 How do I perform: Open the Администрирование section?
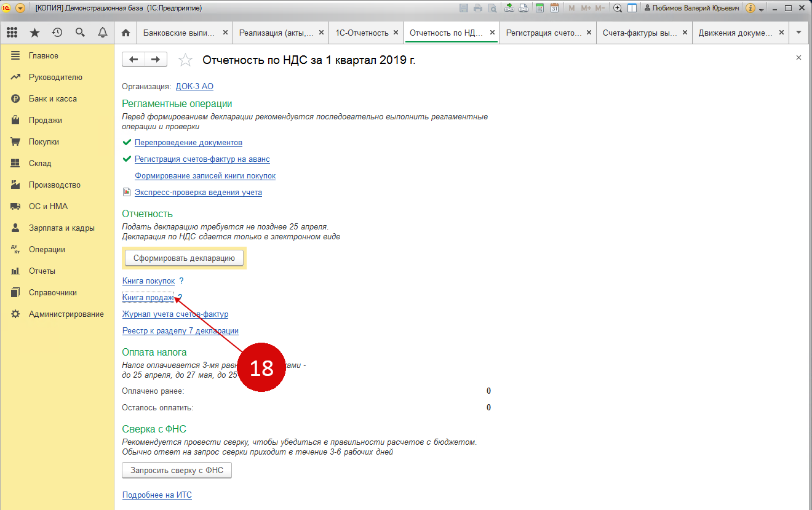click(57, 314)
